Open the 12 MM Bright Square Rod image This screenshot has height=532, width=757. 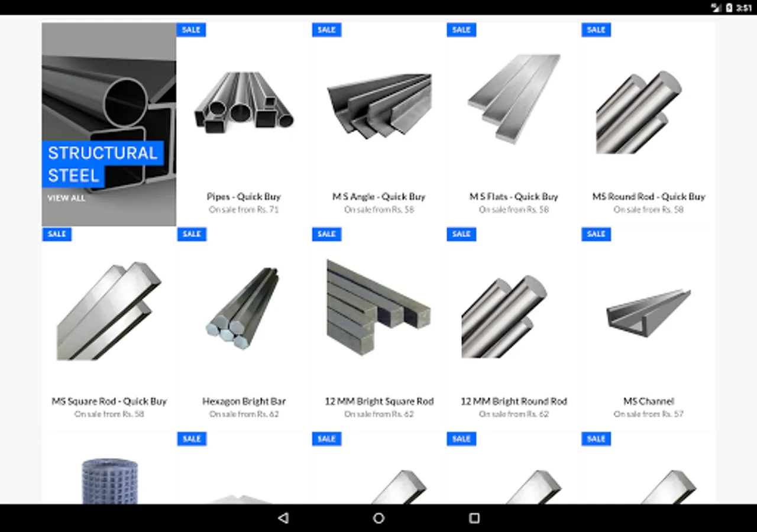tap(379, 307)
